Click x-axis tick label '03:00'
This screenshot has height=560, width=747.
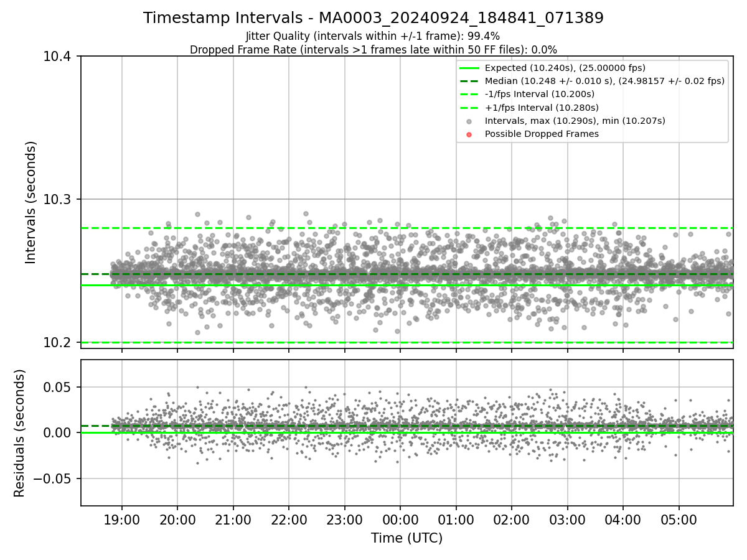(567, 519)
